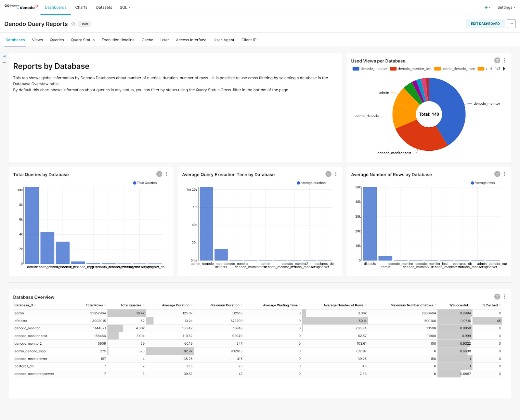Switch to the Execution timeline tab
The height and width of the screenshot is (420, 520).
[118, 40]
